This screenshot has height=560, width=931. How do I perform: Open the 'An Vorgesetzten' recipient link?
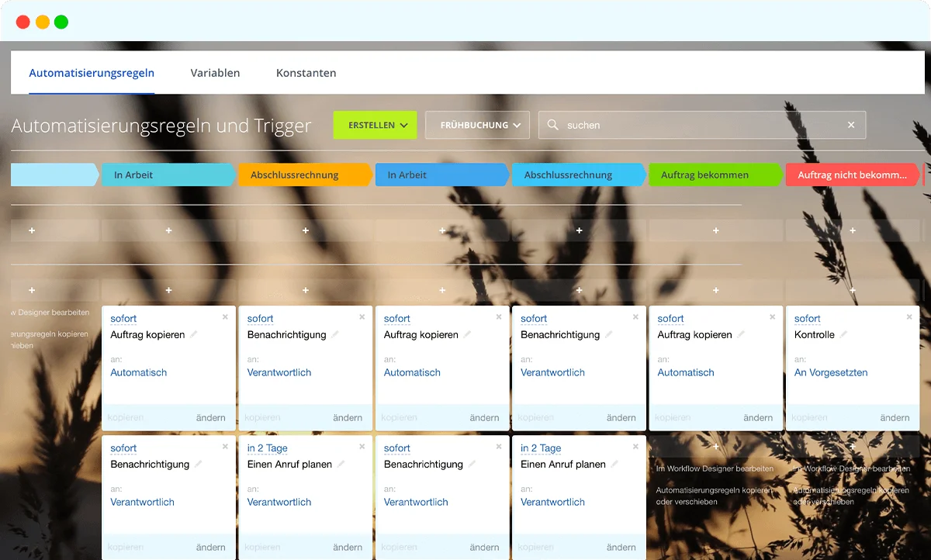pos(830,372)
